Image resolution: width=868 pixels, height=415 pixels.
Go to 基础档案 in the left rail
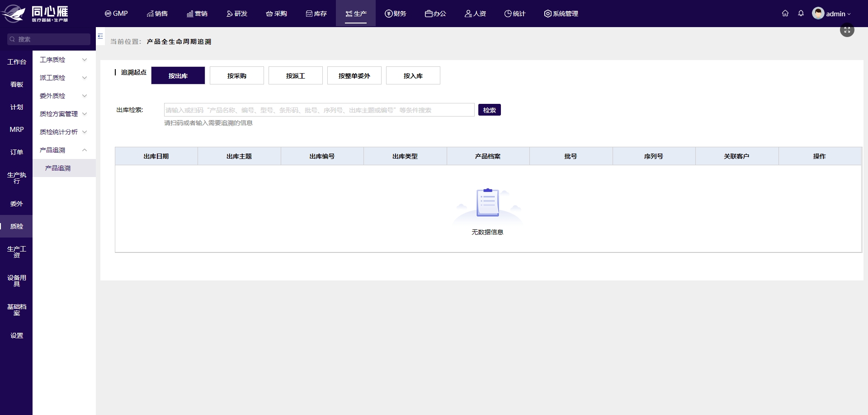pos(16,310)
